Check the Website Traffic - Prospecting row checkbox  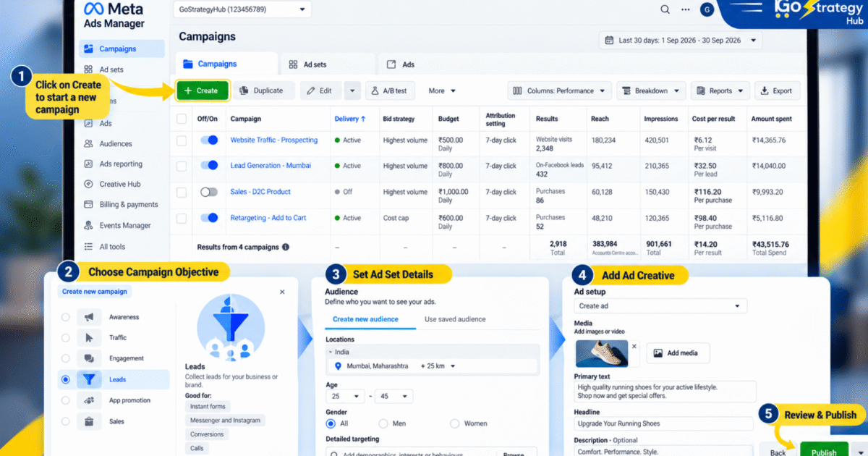[182, 140]
